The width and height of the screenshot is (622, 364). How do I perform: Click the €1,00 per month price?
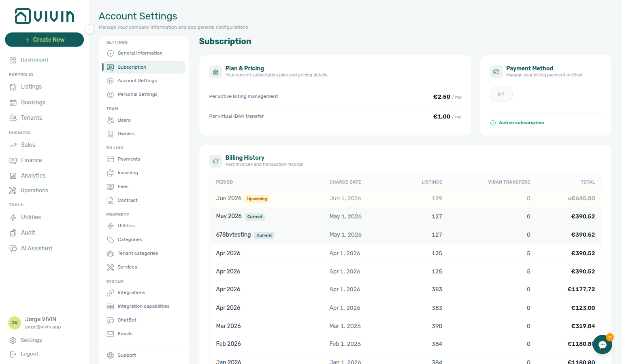pyautogui.click(x=447, y=117)
